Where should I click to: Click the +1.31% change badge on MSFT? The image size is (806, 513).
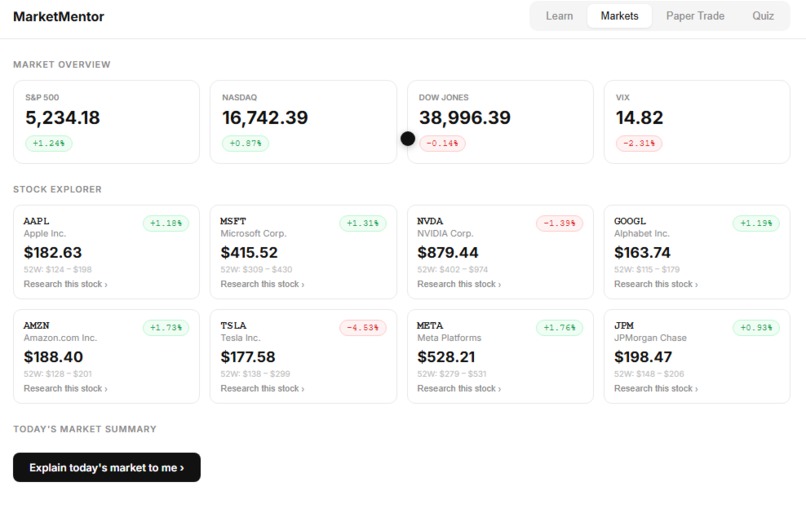[x=362, y=223]
